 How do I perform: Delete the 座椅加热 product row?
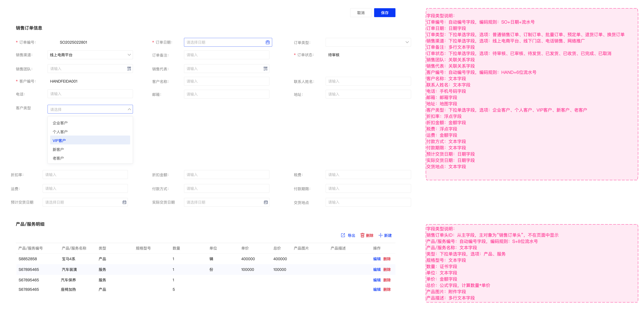[x=387, y=290]
